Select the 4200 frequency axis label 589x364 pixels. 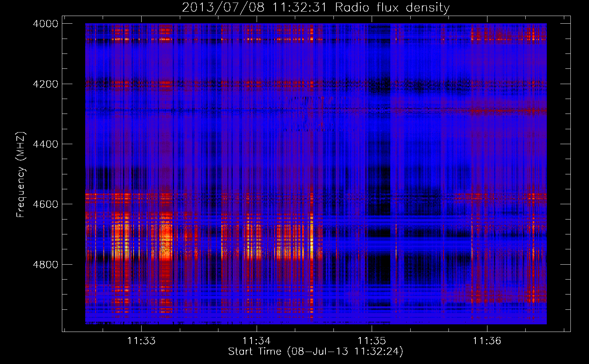pyautogui.click(x=46, y=84)
